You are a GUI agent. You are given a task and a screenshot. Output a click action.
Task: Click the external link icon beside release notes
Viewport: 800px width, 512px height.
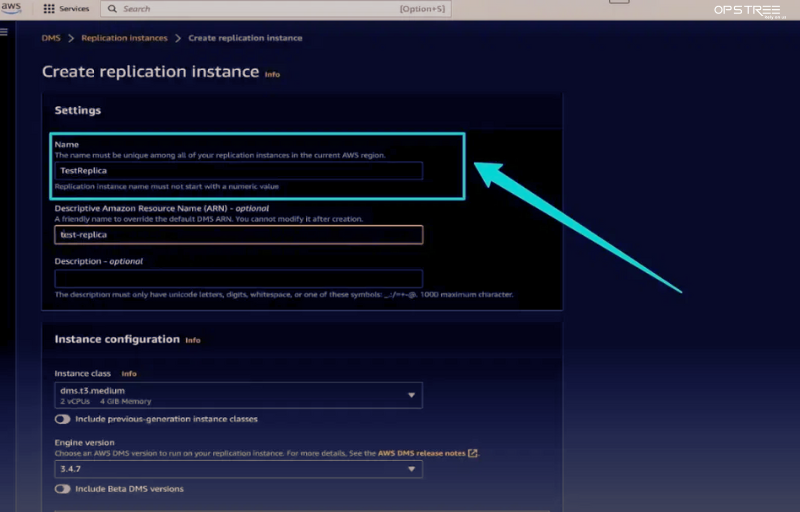pos(473,453)
